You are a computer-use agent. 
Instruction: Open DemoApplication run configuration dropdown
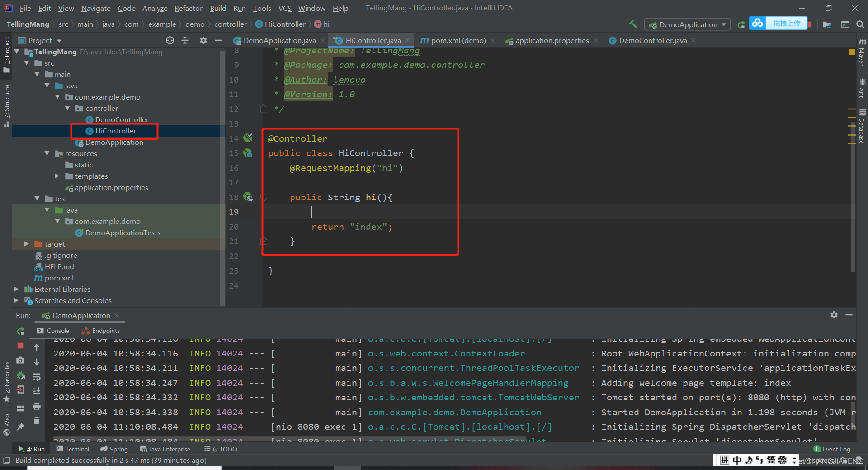click(688, 24)
